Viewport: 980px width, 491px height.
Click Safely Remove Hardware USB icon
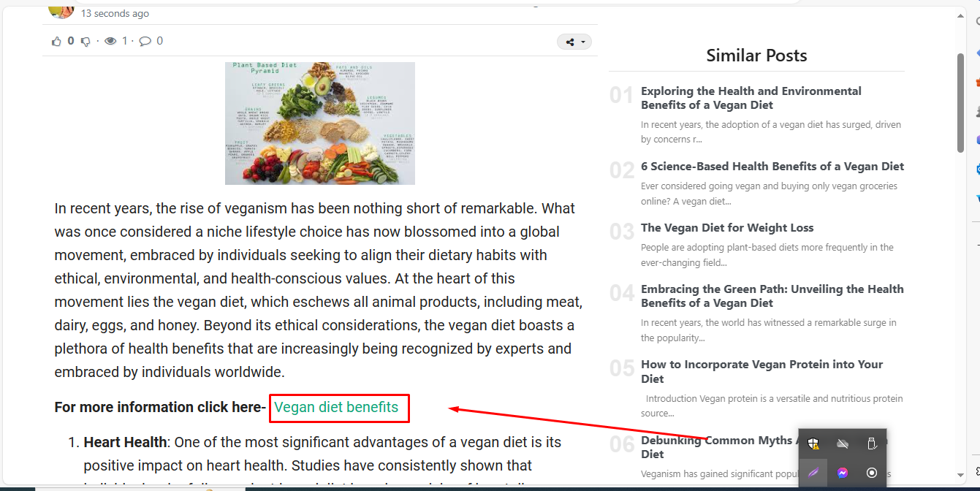click(871, 444)
